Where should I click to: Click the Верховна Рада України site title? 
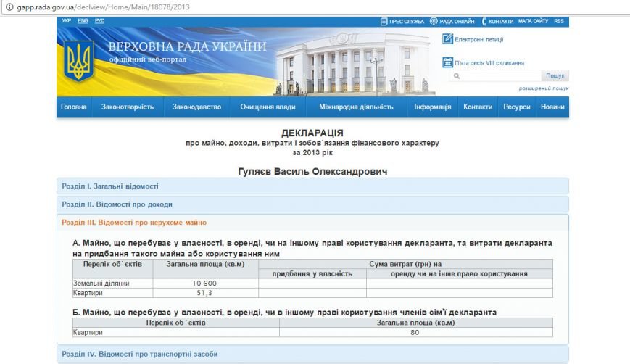tap(187, 46)
